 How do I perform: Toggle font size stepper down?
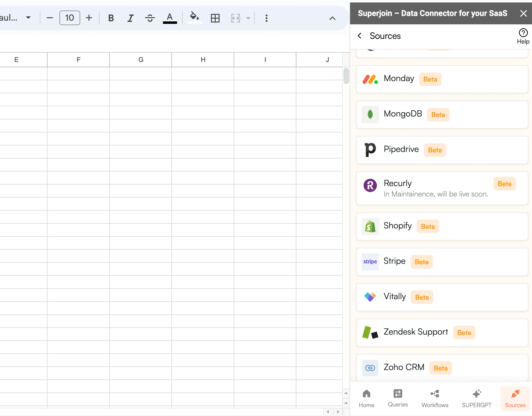50,18
